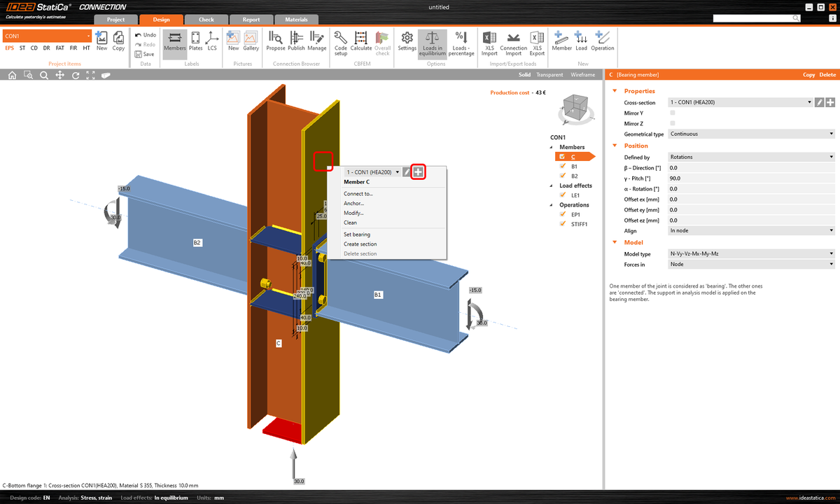Screen dimensions: 840x504
Task: Collapse the Position section in the panel
Action: point(616,146)
